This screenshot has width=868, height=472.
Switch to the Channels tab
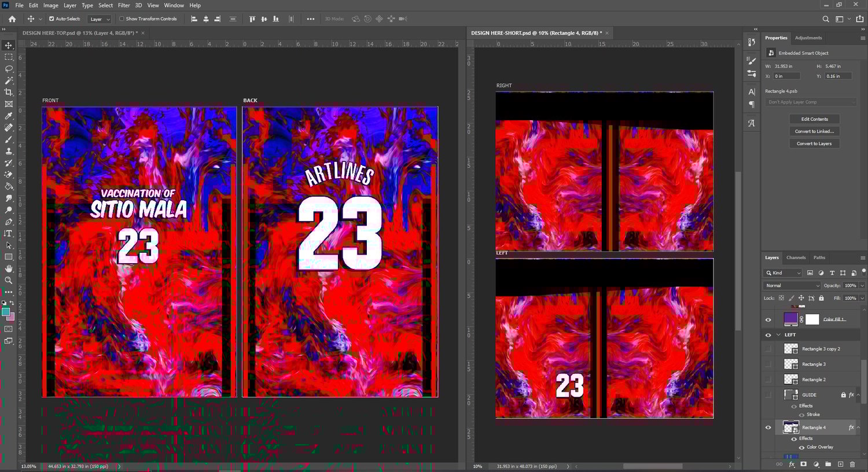pos(796,257)
